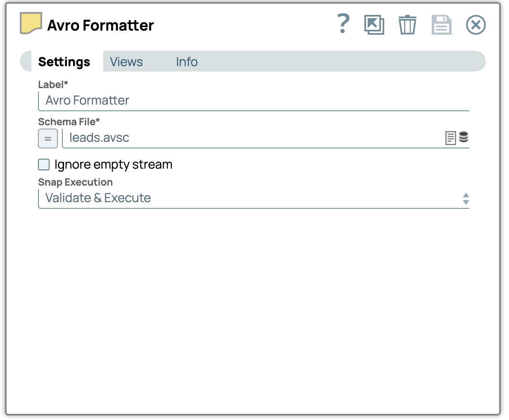Enable the Ignore empty stream checkbox
The height and width of the screenshot is (420, 509).
tap(44, 165)
